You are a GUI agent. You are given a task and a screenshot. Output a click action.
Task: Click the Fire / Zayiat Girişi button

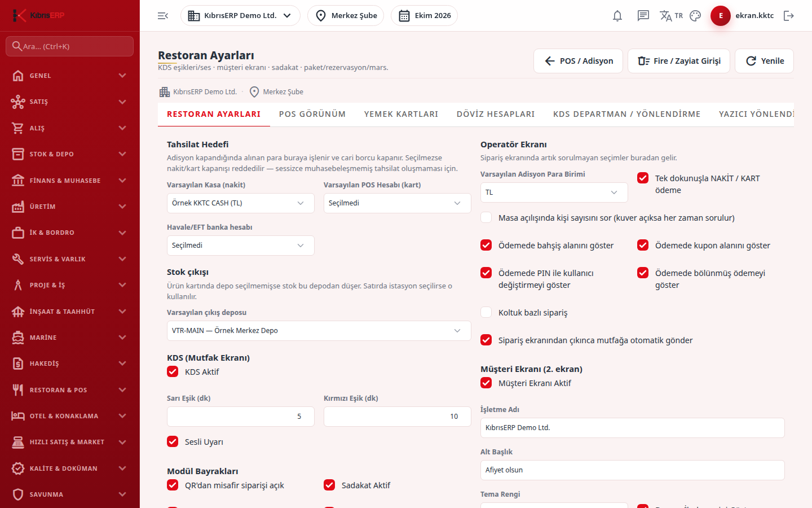coord(679,61)
